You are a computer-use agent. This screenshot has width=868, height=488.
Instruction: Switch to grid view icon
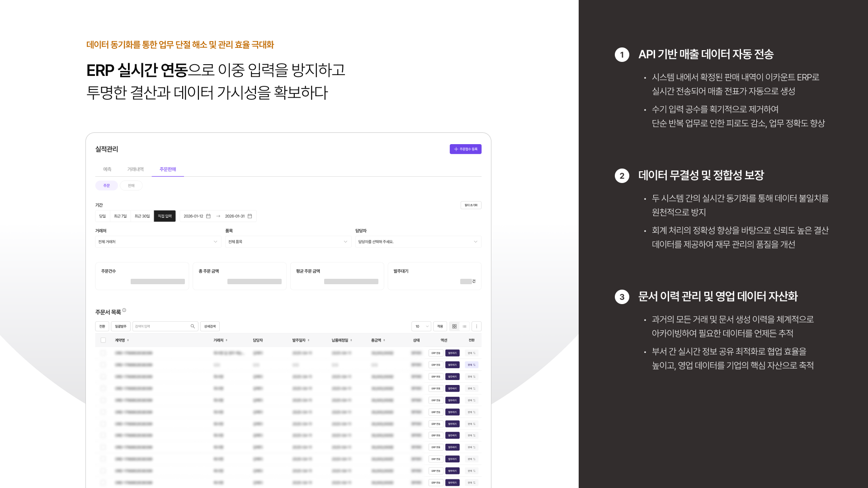click(x=454, y=326)
